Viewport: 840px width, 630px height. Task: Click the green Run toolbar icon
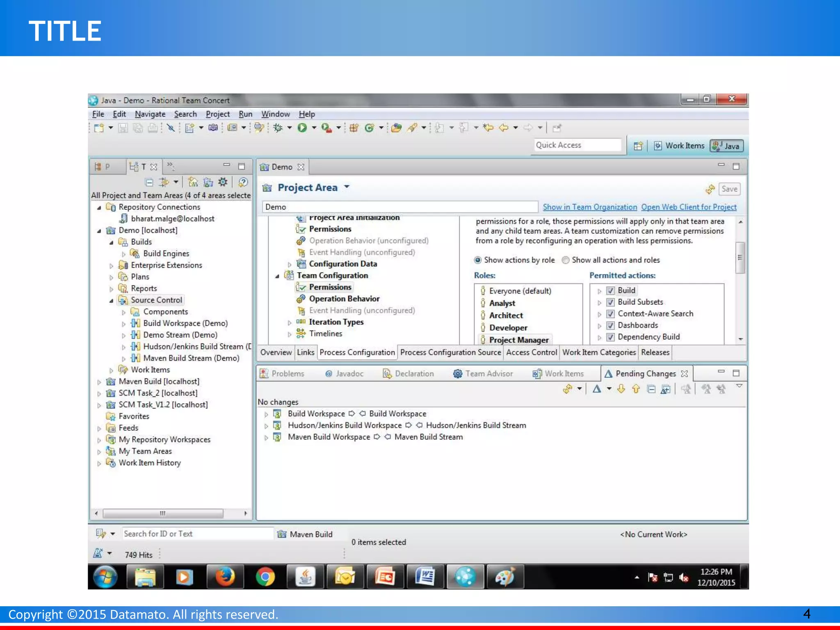click(302, 128)
